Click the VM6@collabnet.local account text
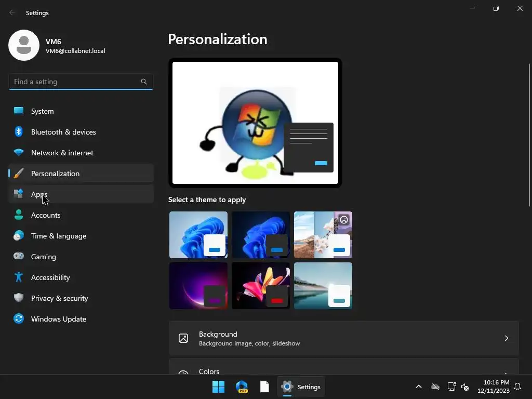 click(75, 50)
